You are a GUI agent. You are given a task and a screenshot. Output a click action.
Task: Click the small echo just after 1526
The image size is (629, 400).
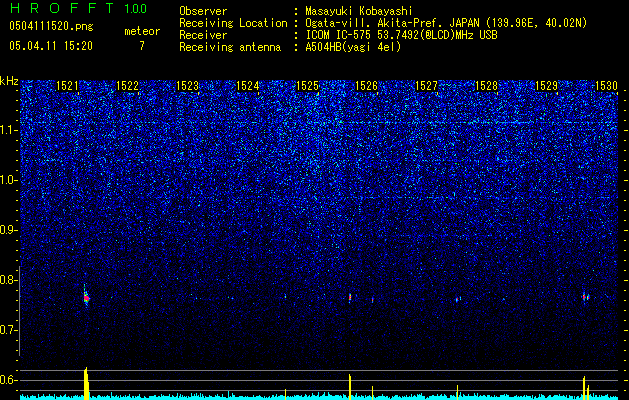coord(372,300)
